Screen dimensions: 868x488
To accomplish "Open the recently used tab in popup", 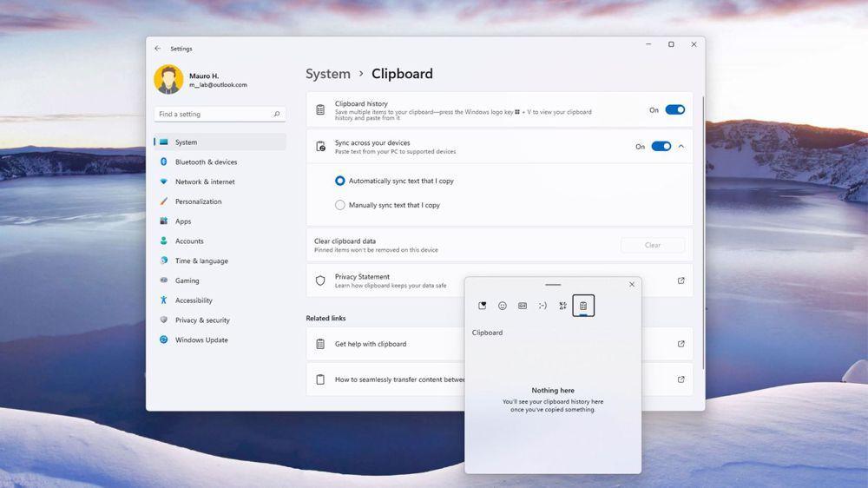I will 482,306.
